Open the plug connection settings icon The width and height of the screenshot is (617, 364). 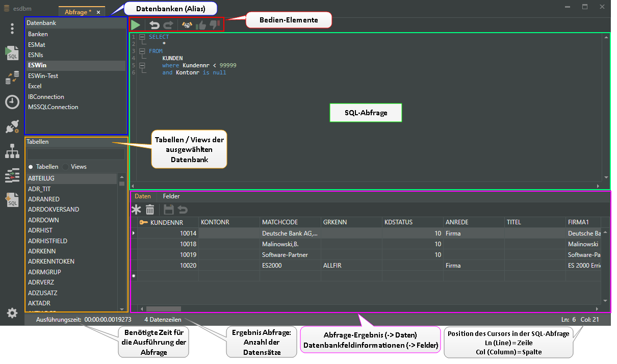click(12, 127)
